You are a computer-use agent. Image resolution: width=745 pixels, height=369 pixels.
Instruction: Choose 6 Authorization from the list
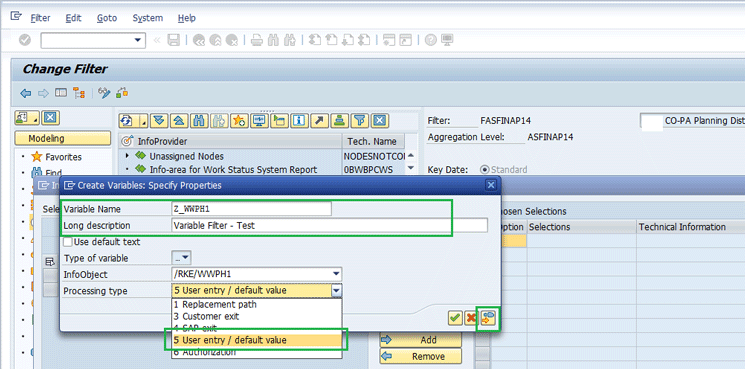pos(256,352)
